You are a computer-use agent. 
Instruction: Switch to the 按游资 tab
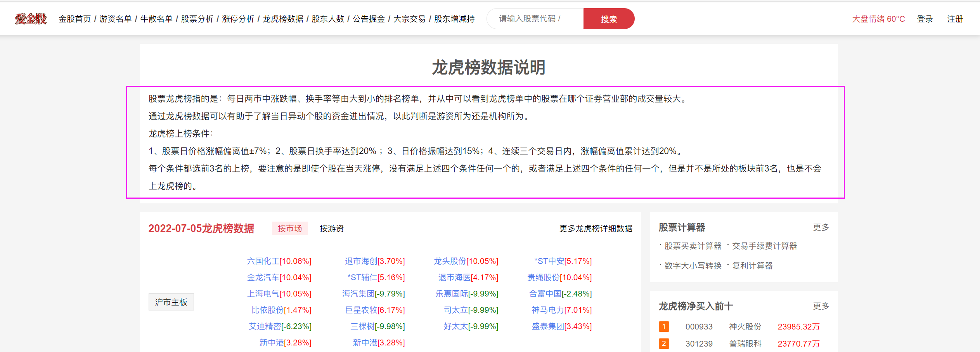tap(332, 228)
